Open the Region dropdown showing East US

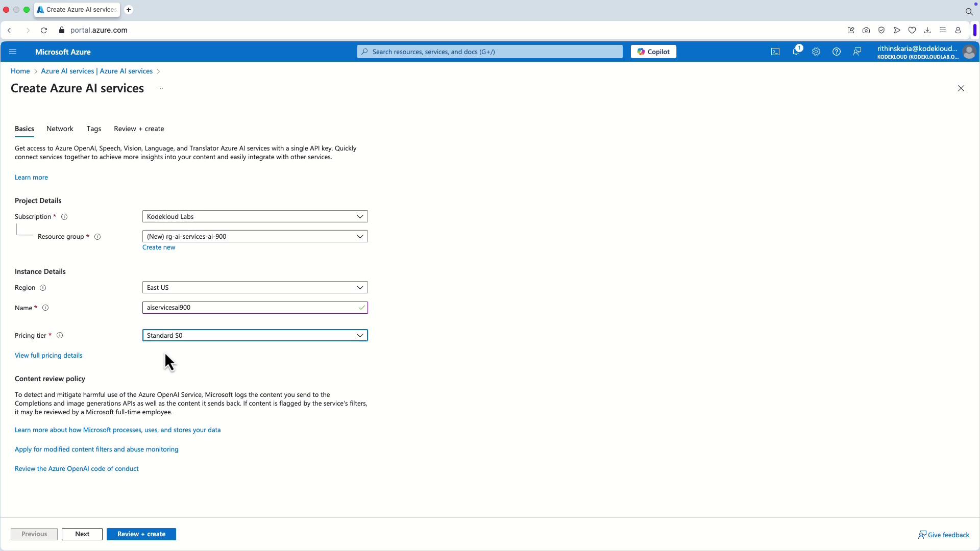[x=255, y=288]
